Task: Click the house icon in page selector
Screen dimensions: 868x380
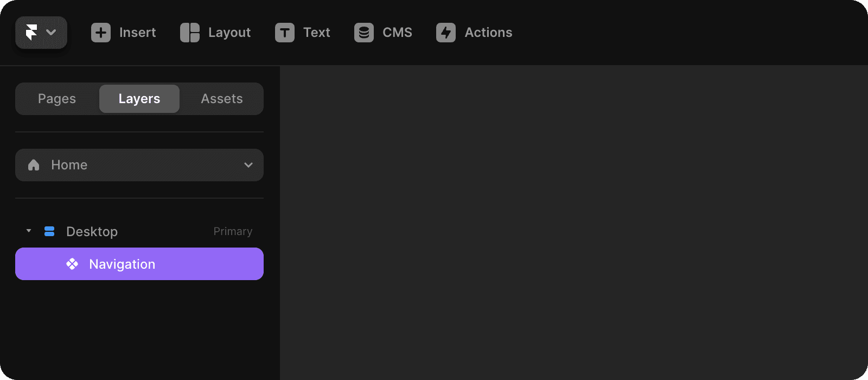Action: click(34, 165)
